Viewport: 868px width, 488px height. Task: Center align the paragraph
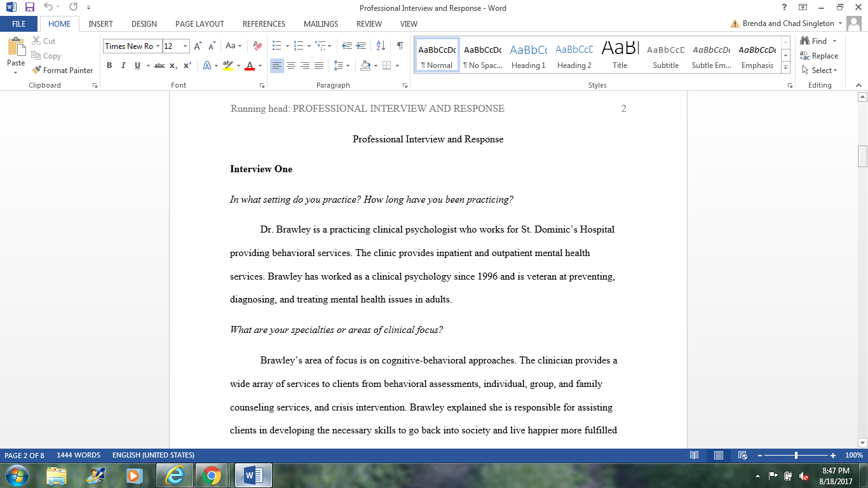point(291,65)
